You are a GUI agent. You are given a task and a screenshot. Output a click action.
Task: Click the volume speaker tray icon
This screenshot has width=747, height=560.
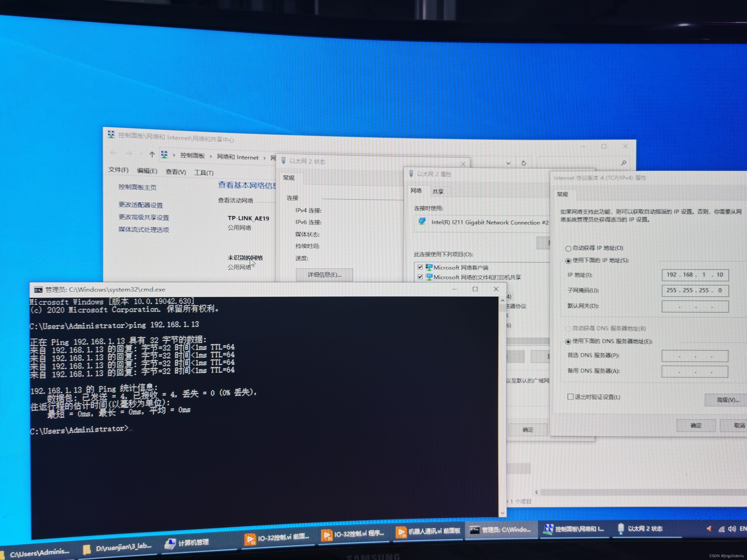[x=731, y=529]
